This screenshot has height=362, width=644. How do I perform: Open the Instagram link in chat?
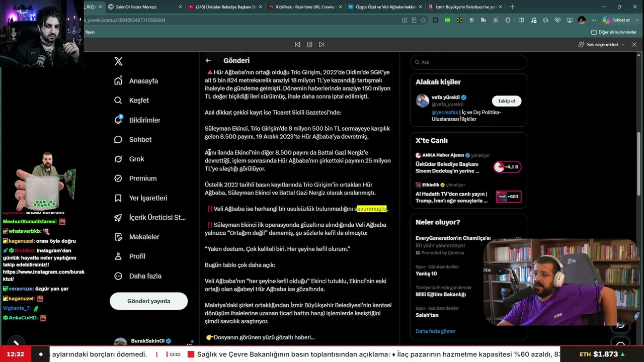[44, 276]
